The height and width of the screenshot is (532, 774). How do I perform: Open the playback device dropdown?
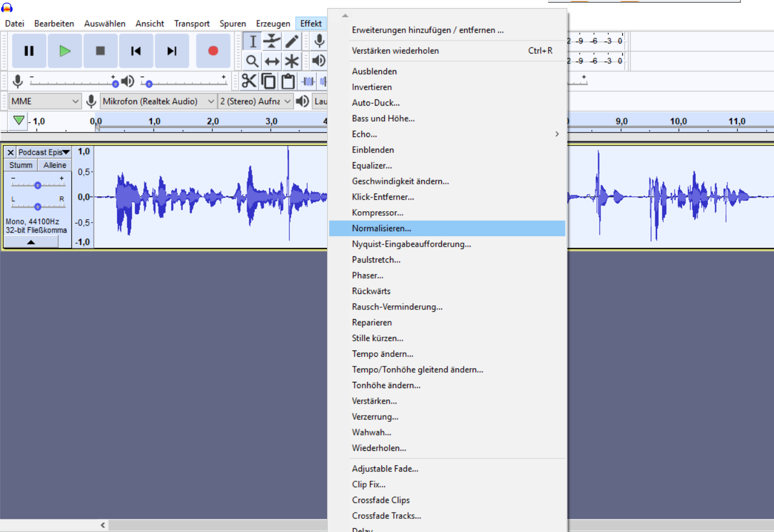pos(320,102)
